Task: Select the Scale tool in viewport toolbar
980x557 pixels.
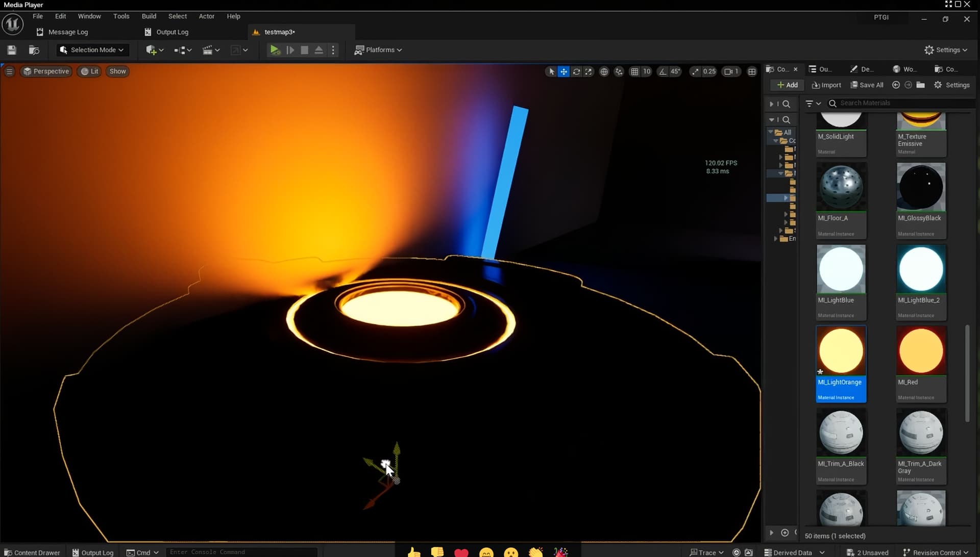Action: (x=589, y=71)
